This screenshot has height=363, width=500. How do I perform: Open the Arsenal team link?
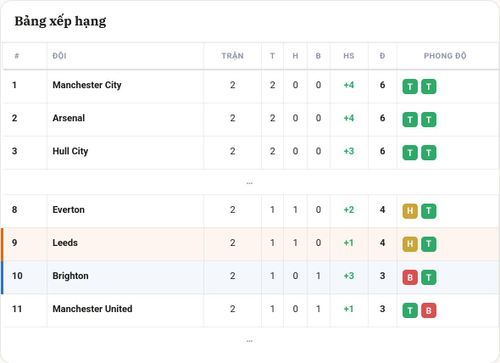(69, 118)
